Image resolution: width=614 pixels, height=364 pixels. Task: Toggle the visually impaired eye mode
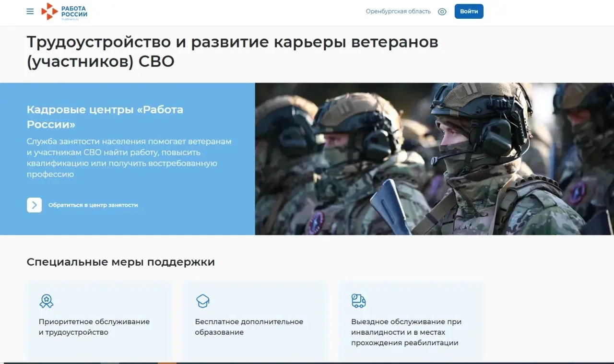point(442,12)
